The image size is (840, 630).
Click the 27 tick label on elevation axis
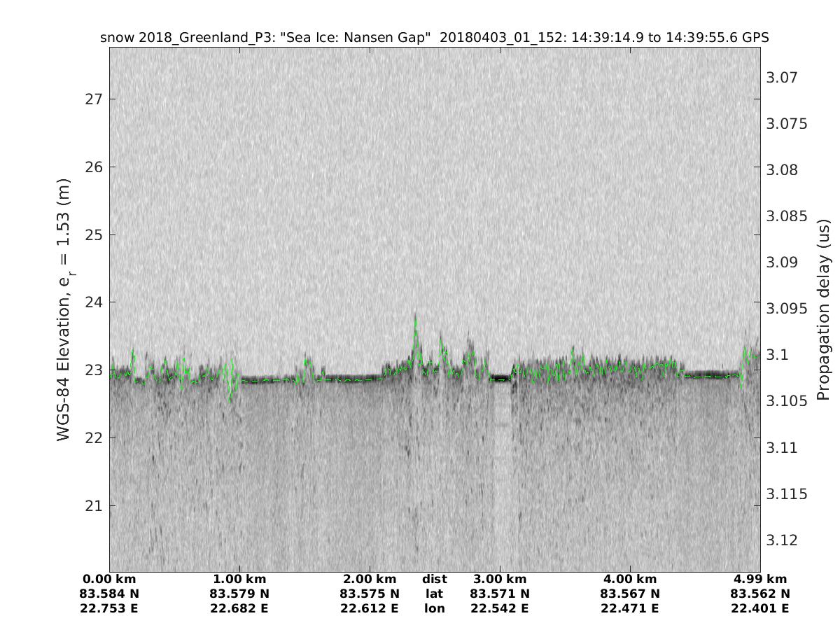[x=93, y=99]
